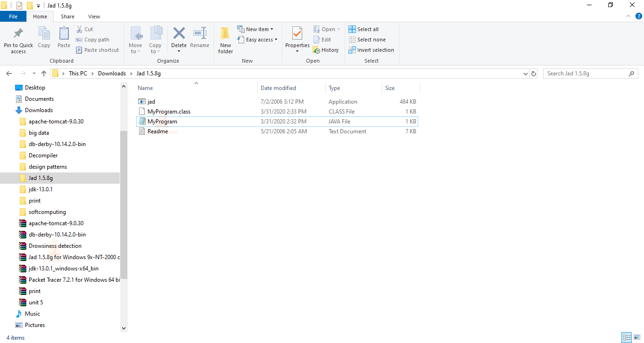The height and width of the screenshot is (343, 644).
Task: Sort files by Name column header
Action: coord(197,88)
